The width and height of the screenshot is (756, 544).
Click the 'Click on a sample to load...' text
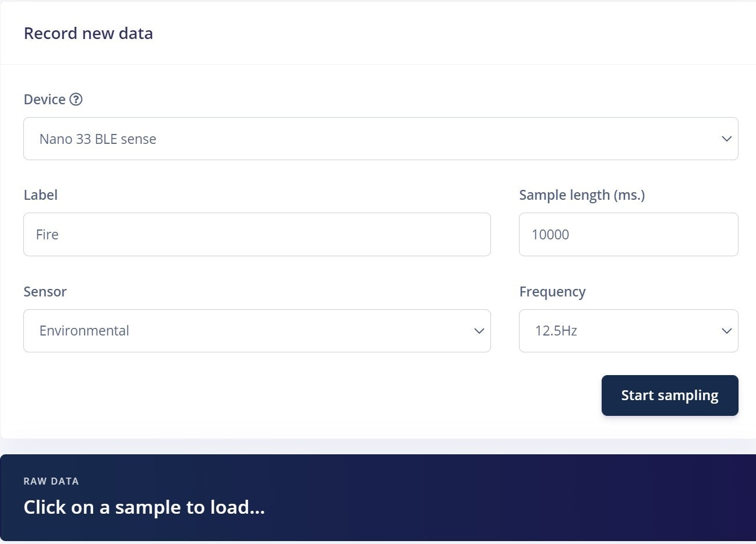pos(144,507)
